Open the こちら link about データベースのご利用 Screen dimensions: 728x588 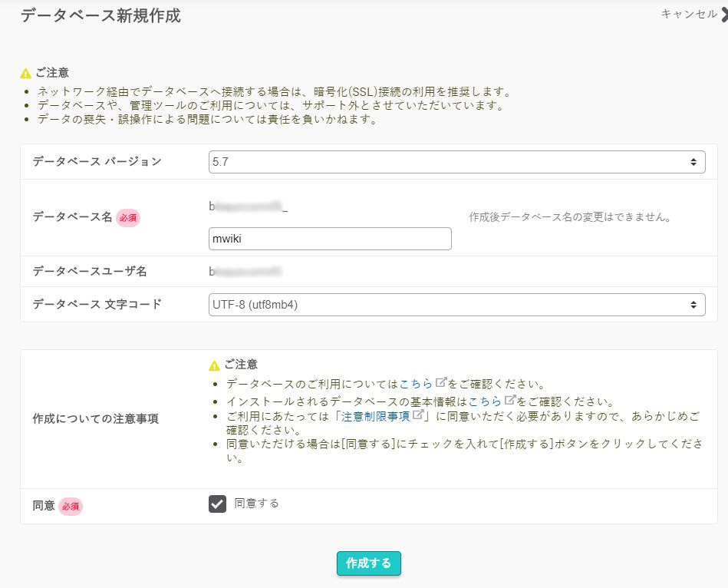click(x=416, y=384)
